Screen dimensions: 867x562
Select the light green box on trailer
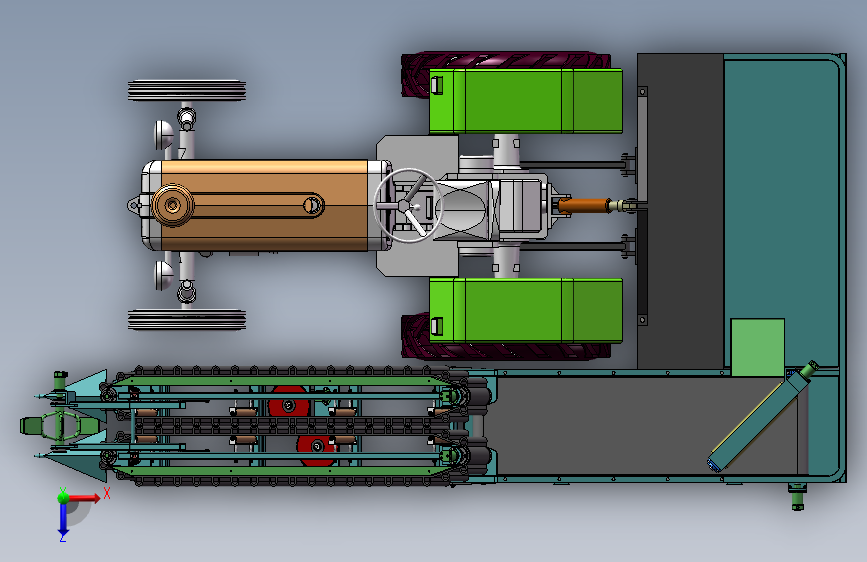[x=758, y=347]
